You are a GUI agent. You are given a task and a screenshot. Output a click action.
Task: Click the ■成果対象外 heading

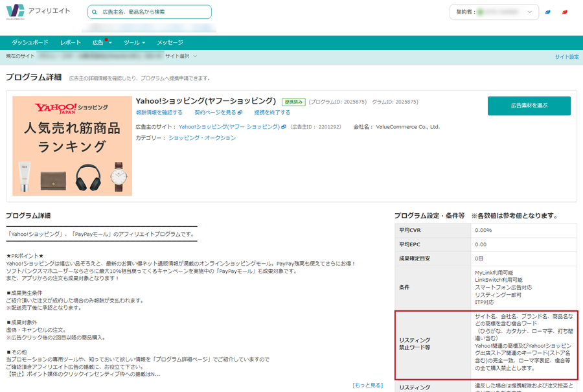pos(21,322)
